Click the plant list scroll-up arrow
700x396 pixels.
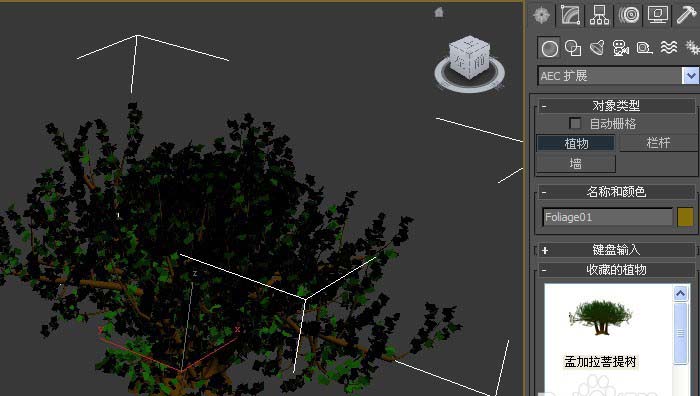coord(680,293)
